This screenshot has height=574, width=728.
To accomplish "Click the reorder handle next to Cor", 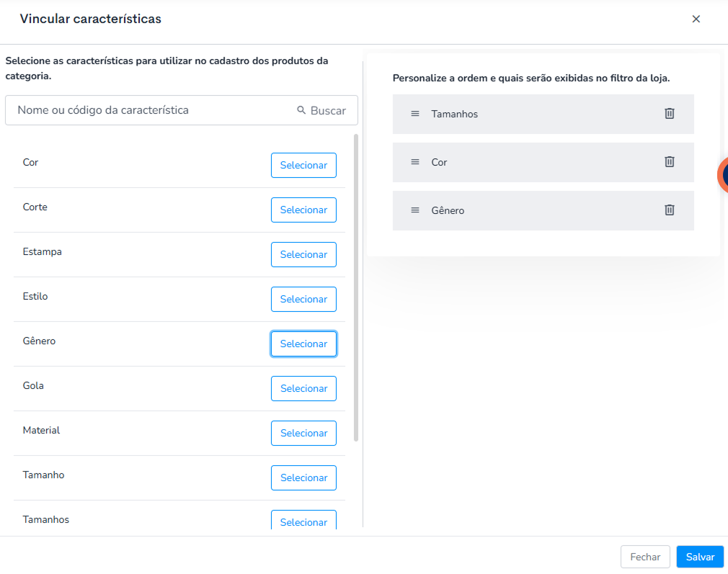I will tap(415, 162).
